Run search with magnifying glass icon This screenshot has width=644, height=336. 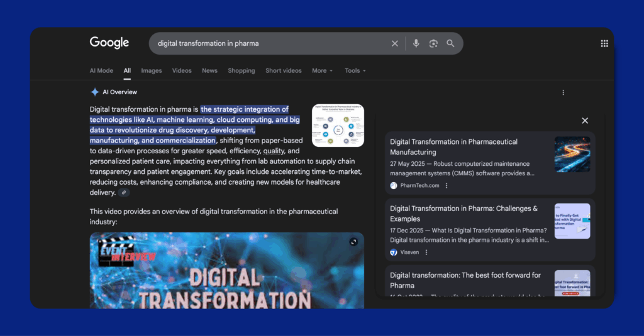point(450,43)
